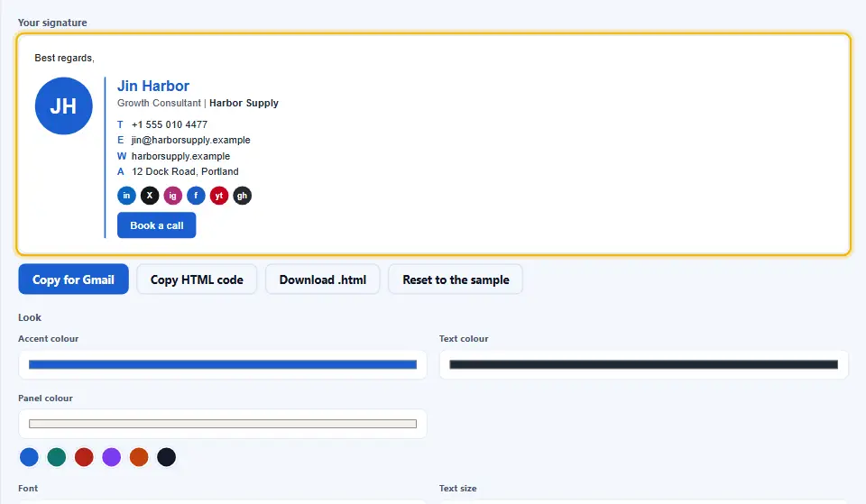Click the Facebook 'f' social icon
The width and height of the screenshot is (866, 504).
click(196, 196)
